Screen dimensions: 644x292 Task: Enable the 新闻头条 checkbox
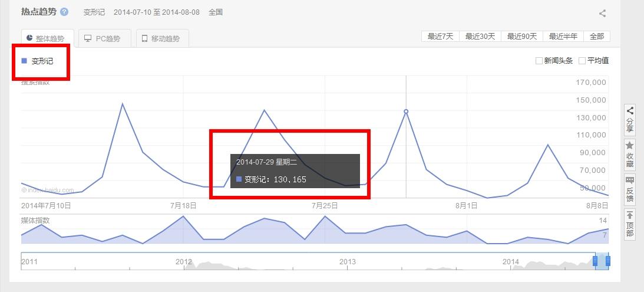(x=539, y=61)
